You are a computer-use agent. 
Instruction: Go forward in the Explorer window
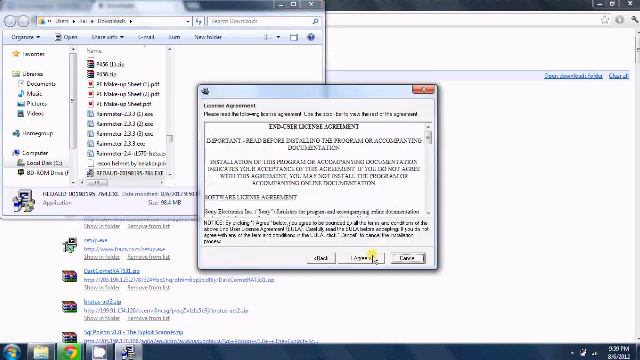23,21
